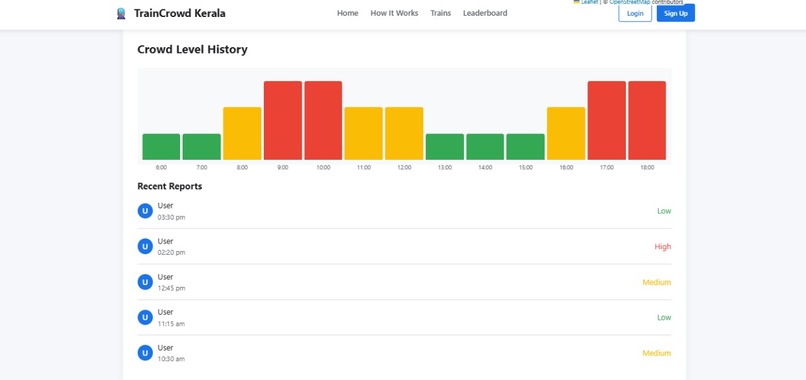Select the green 15:00 crowd bar
Viewport: 806px width, 380px height.
pos(525,147)
